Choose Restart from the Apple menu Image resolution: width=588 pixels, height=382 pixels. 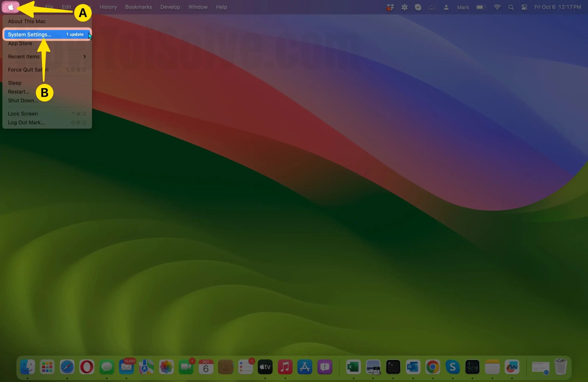click(19, 92)
